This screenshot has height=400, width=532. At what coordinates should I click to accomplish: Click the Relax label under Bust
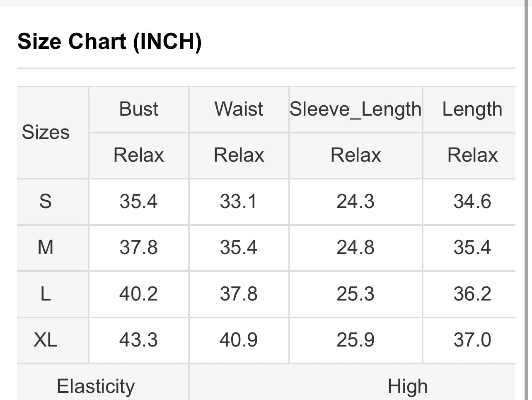(x=138, y=155)
